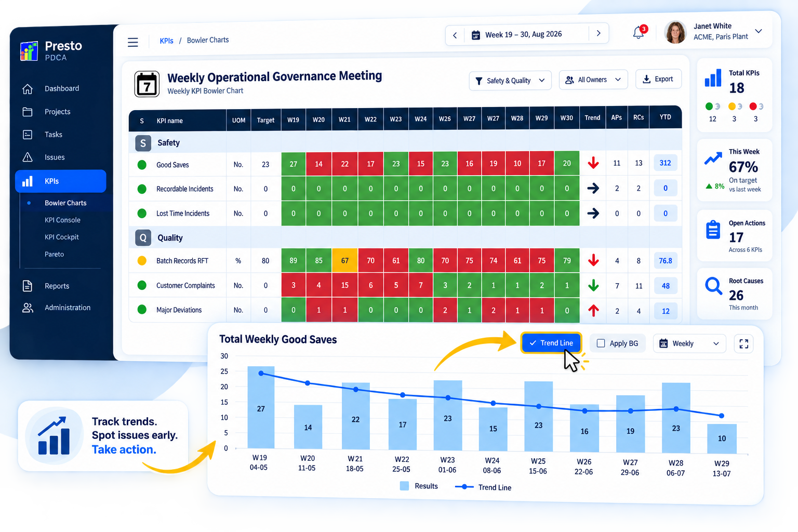Image resolution: width=798 pixels, height=532 pixels.
Task: Click Good Saves YTD value 312
Action: coord(665,163)
